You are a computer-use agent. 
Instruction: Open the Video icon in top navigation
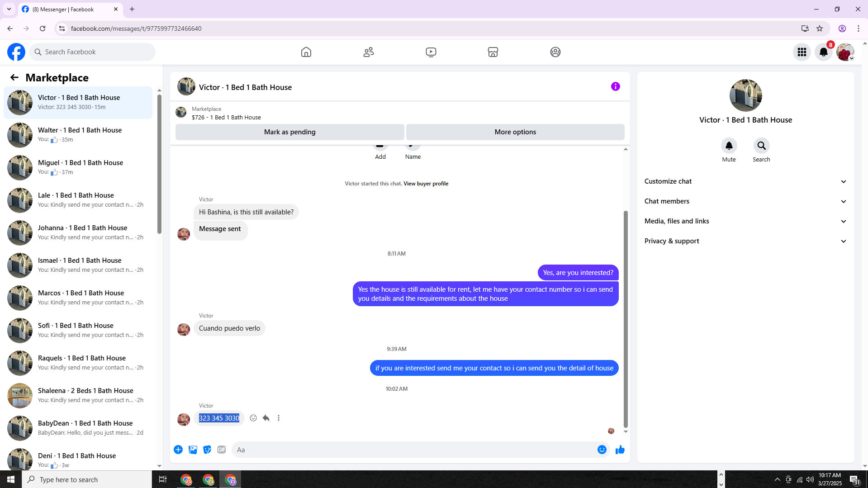coord(431,52)
